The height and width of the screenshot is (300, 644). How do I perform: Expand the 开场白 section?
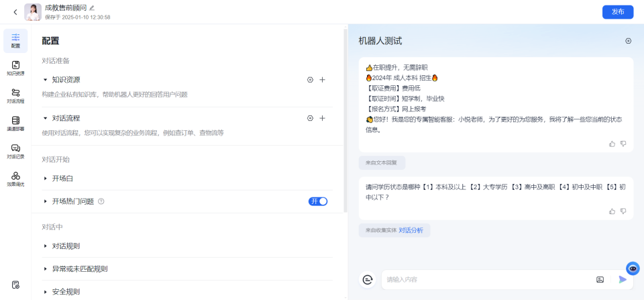pos(46,179)
